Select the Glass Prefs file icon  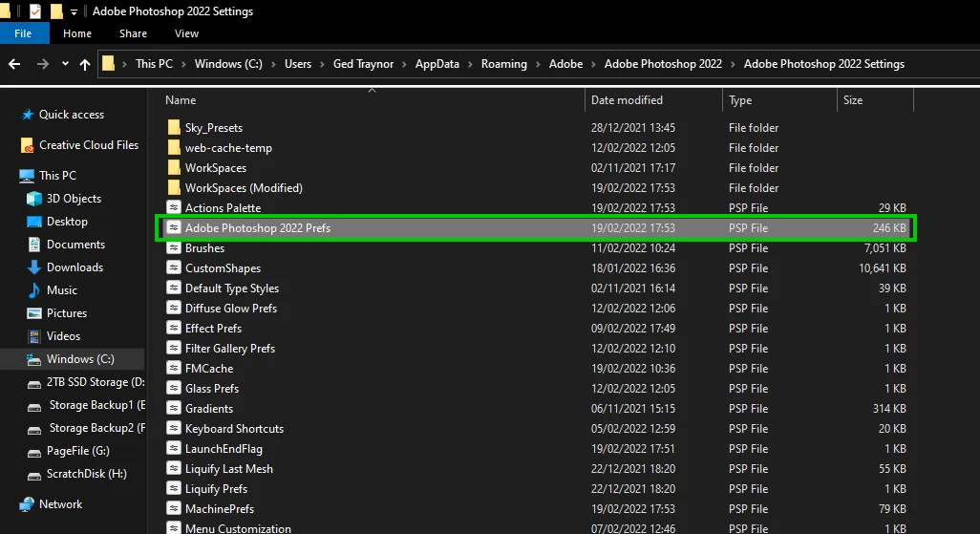tap(174, 388)
